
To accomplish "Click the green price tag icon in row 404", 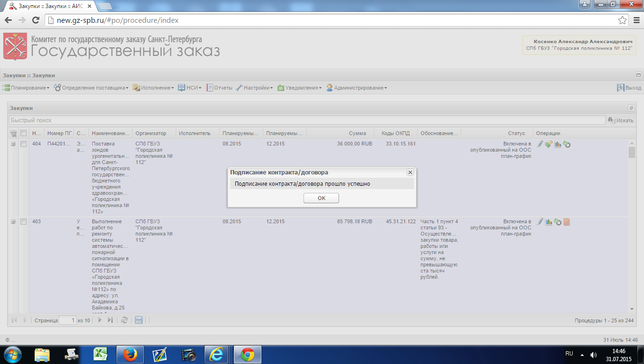I will (x=549, y=144).
